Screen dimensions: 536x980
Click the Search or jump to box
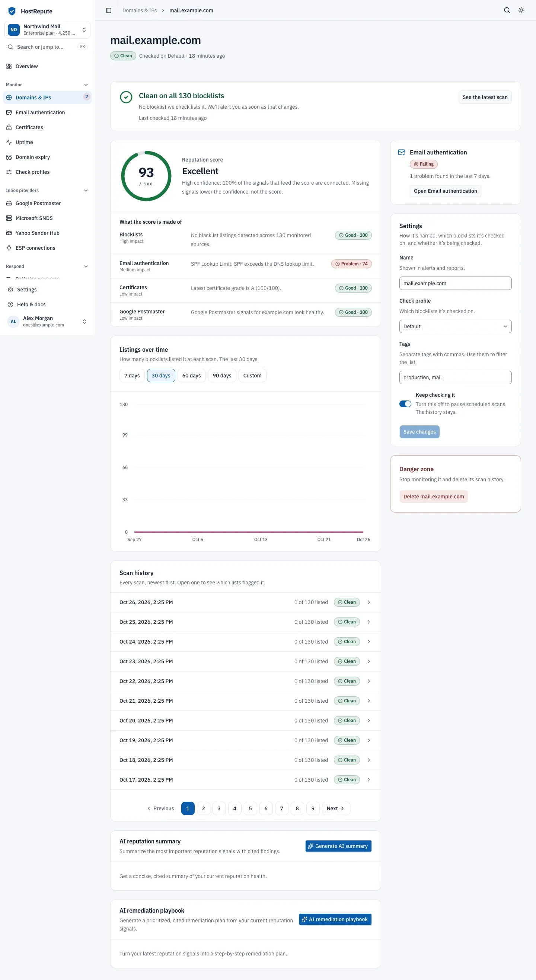pyautogui.click(x=47, y=47)
